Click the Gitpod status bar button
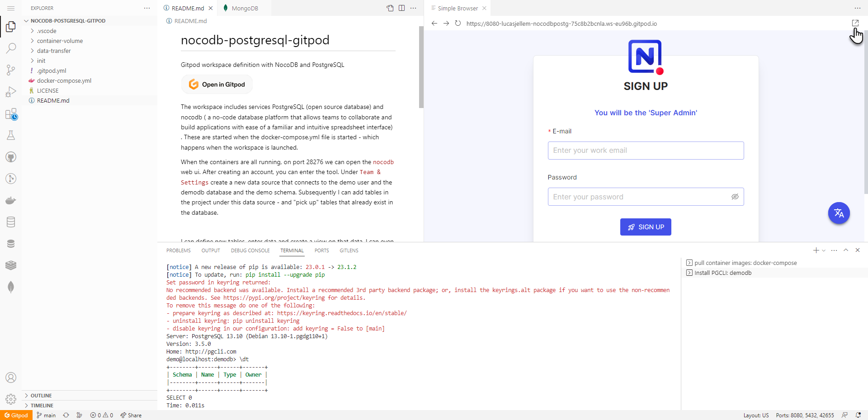Viewport: 868px width, 420px height. [16, 415]
